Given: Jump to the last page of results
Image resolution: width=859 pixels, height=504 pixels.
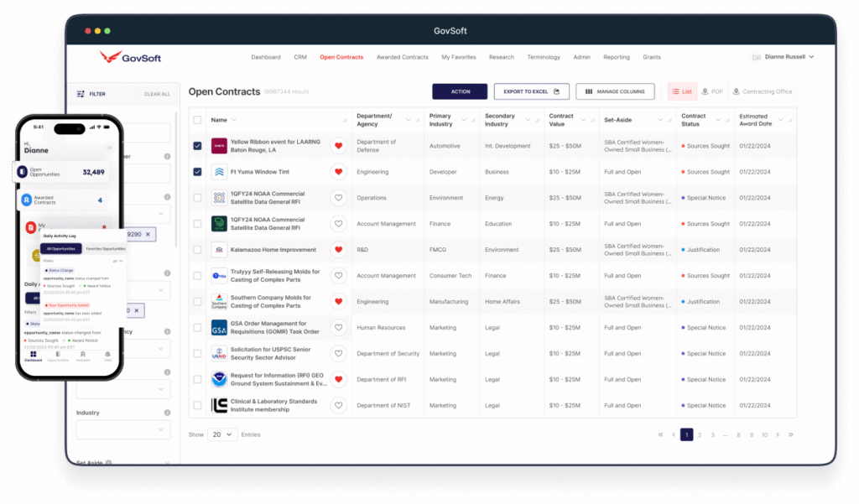Looking at the screenshot, I should [x=790, y=434].
